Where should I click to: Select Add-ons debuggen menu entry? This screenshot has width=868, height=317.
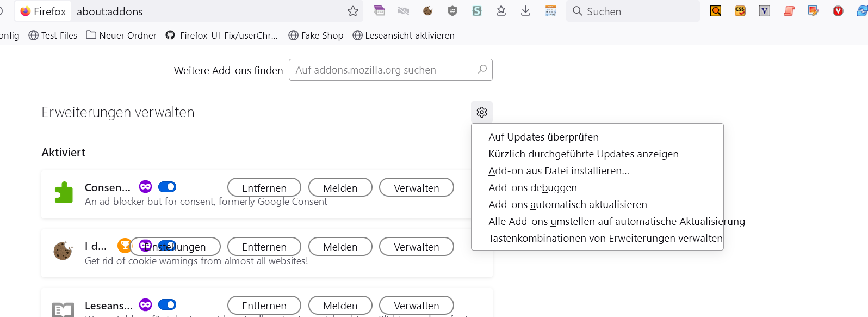point(532,188)
